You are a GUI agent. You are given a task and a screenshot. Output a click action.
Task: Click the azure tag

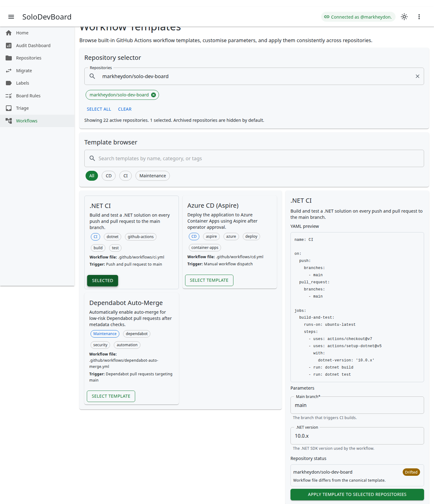(231, 237)
